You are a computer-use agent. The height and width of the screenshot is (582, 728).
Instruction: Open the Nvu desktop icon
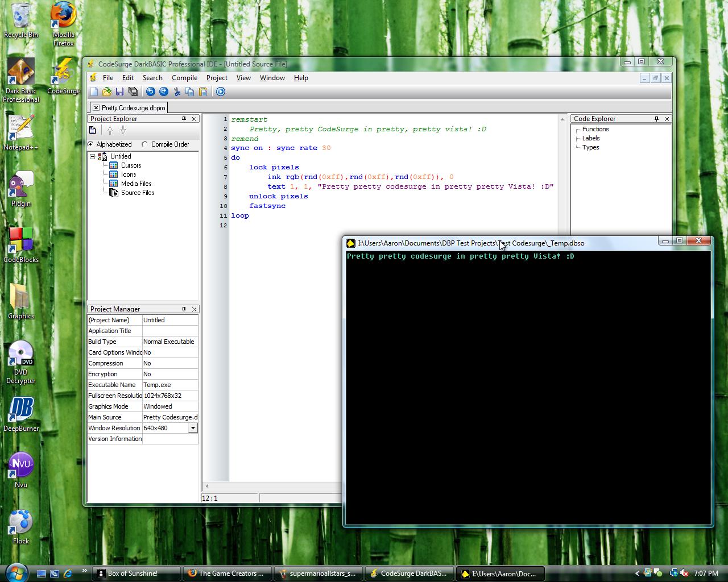[x=21, y=470]
